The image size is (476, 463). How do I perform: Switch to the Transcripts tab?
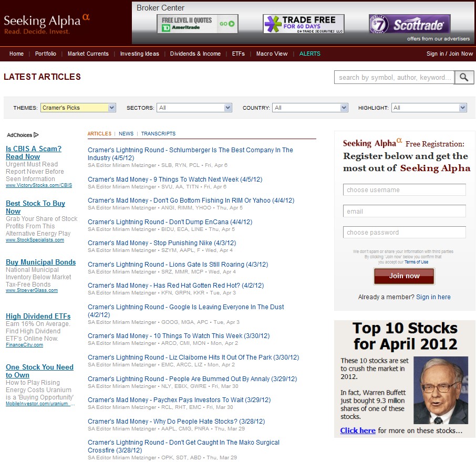[x=158, y=134]
